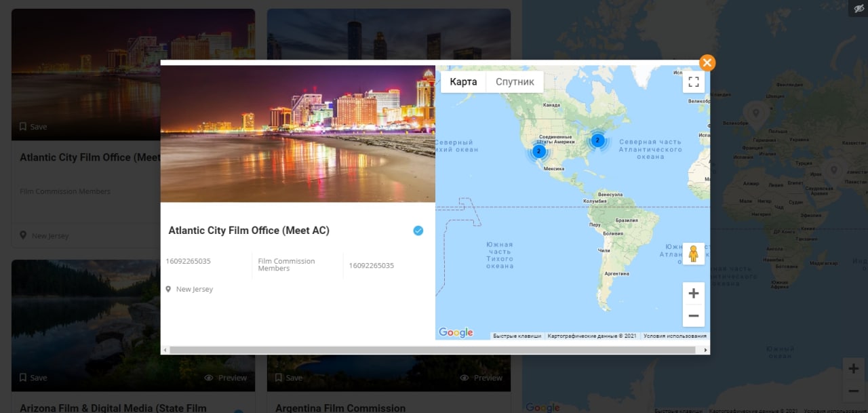Zoom in on the background map

pyautogui.click(x=853, y=369)
